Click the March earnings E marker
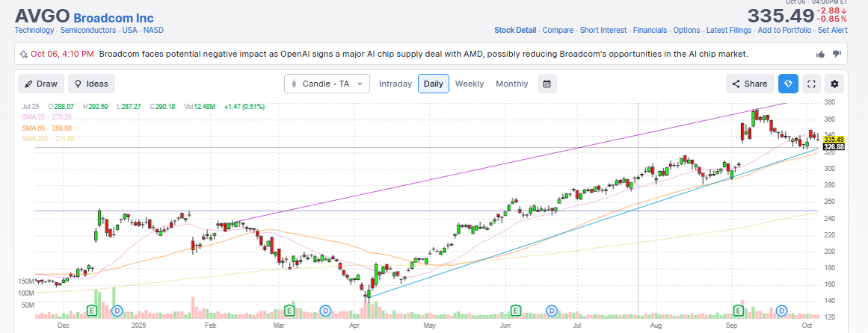 coord(289,311)
